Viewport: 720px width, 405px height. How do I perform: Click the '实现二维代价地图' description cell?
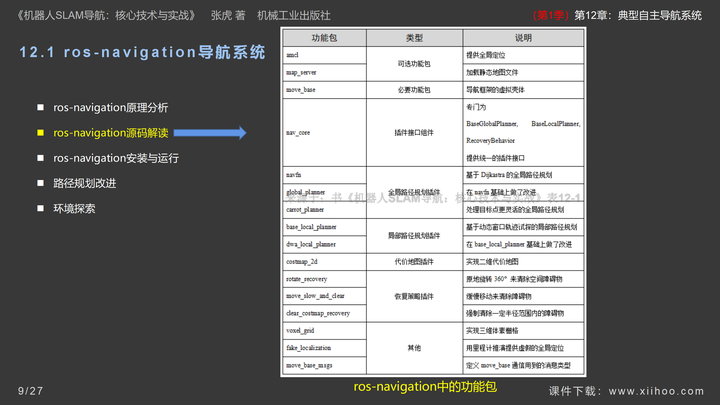click(523, 262)
